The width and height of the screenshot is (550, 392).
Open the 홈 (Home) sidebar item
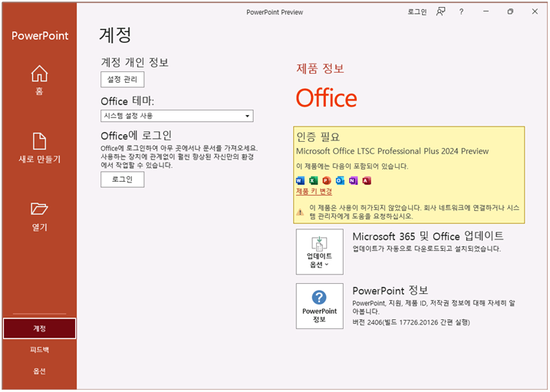pos(39,81)
